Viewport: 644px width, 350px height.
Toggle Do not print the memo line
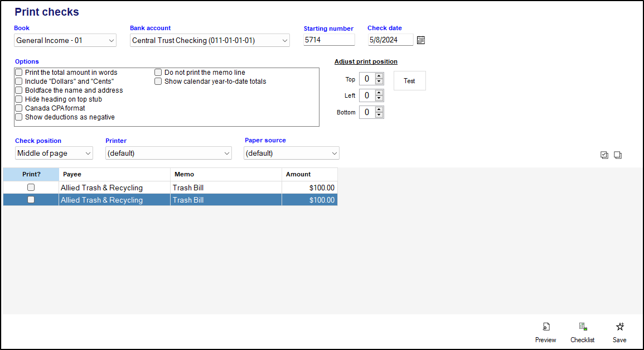(158, 73)
